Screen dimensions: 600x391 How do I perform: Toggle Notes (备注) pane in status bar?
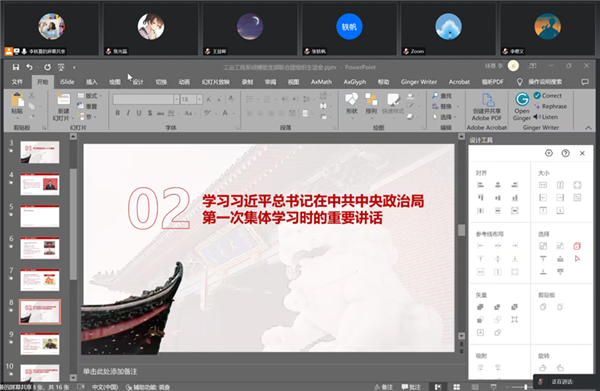coord(383,387)
